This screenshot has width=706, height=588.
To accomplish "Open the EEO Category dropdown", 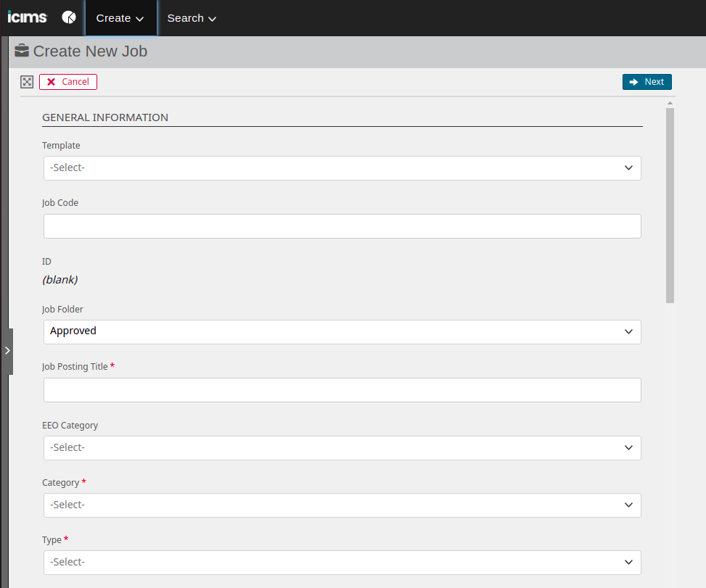I will click(342, 448).
